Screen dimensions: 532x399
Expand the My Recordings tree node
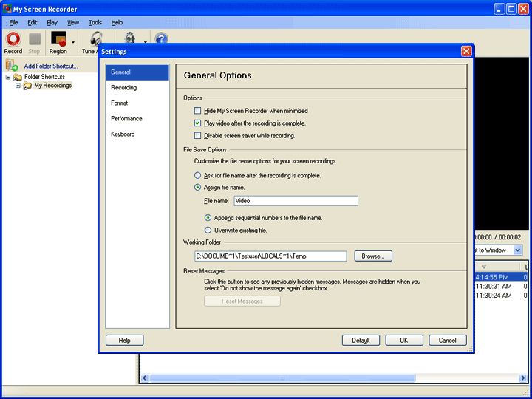[x=18, y=86]
